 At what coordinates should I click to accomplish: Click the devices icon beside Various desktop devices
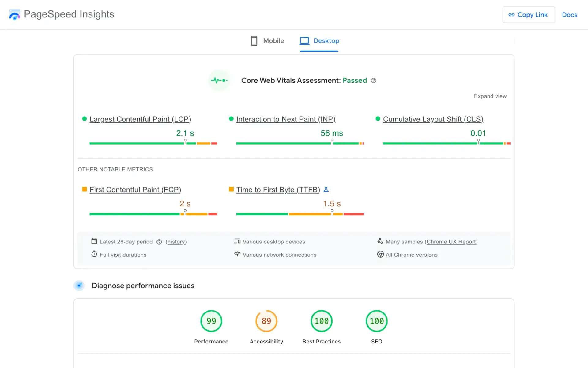click(237, 241)
